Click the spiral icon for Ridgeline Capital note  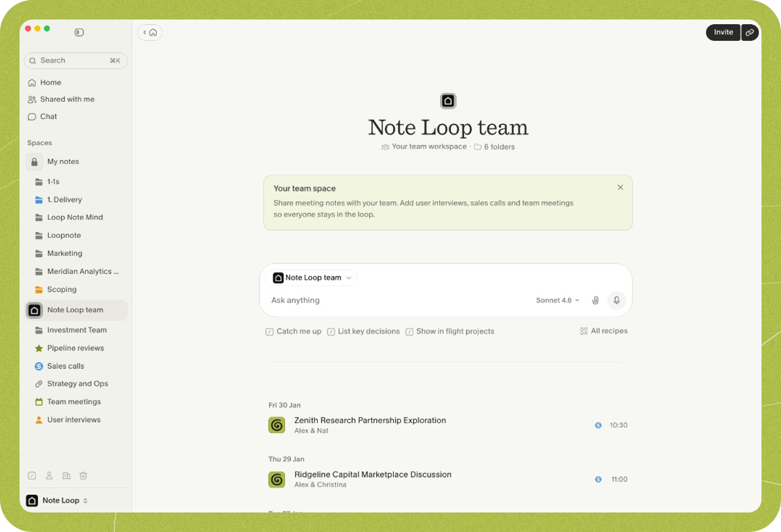tap(277, 479)
